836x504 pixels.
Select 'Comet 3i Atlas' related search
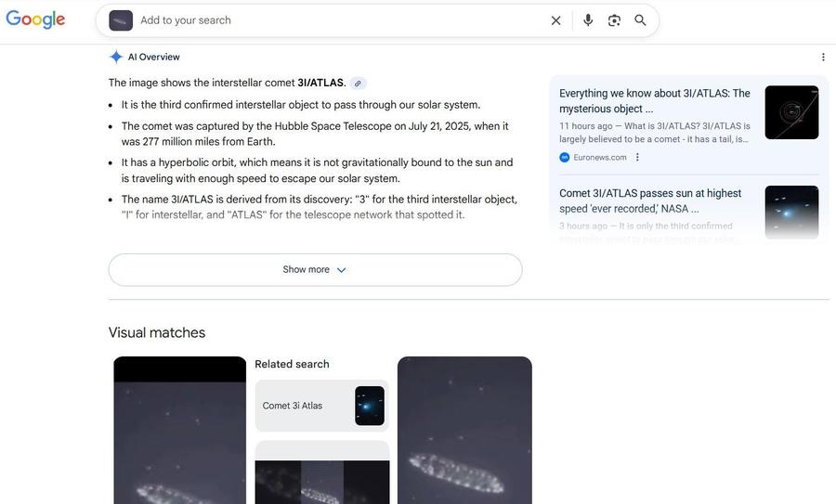click(321, 406)
